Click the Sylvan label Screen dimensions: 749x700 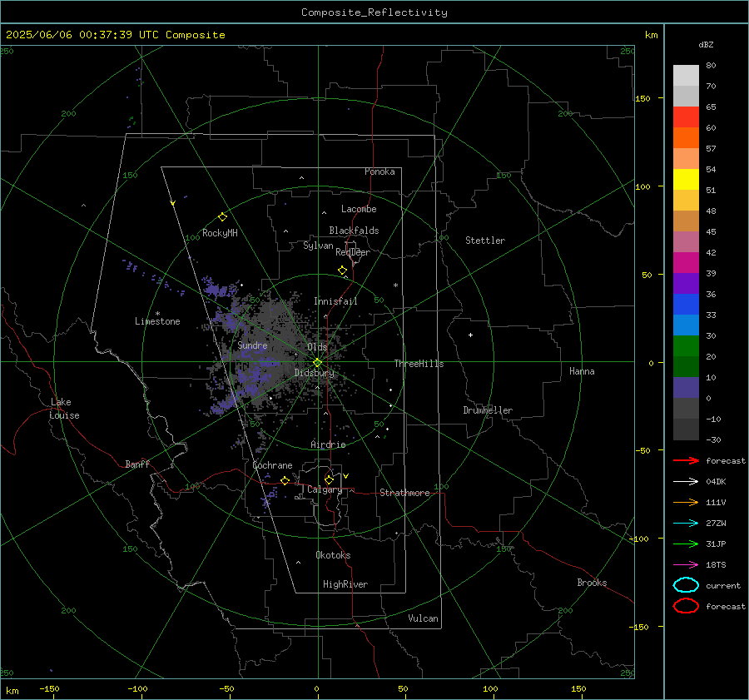[318, 246]
